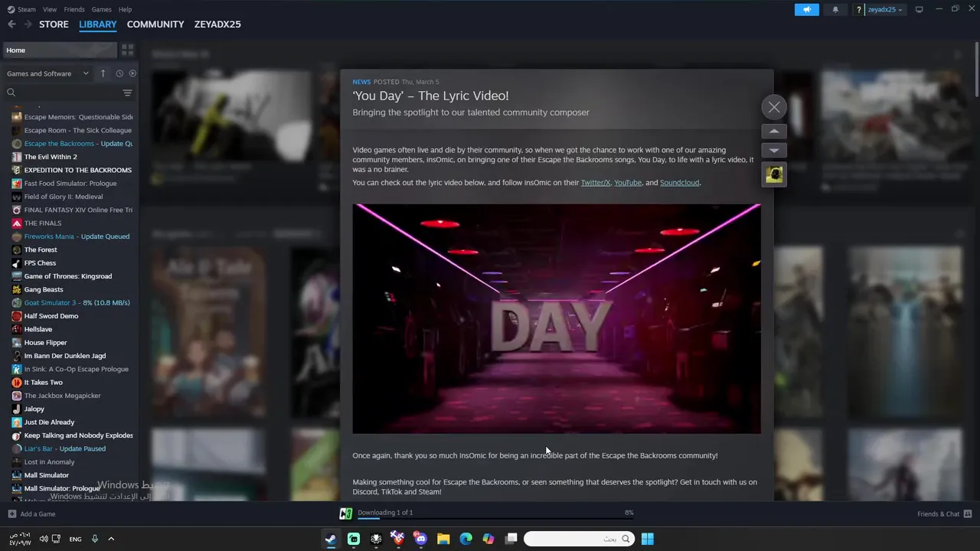Open Microsoft Edge from taskbar
Image resolution: width=980 pixels, height=551 pixels.
point(465,539)
